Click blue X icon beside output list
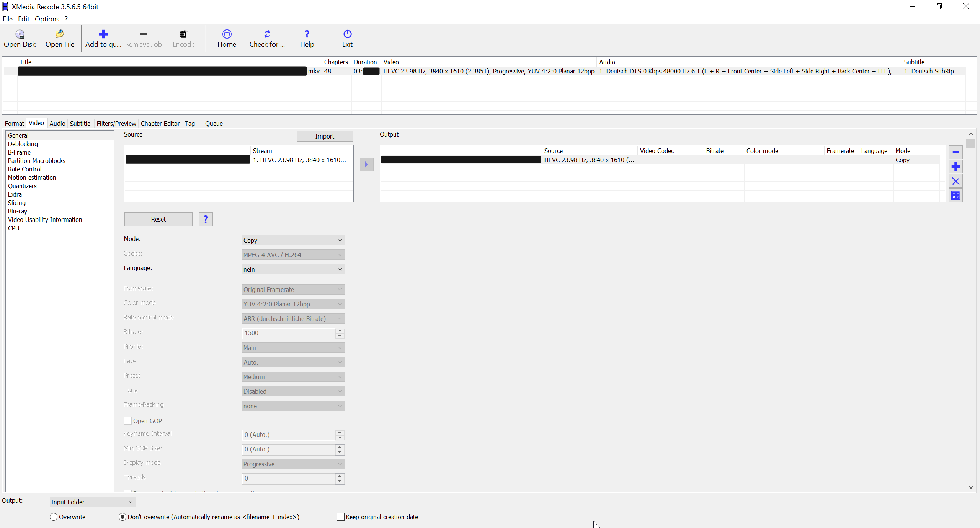Screen dimensions: 980x528 pyautogui.click(x=955, y=181)
